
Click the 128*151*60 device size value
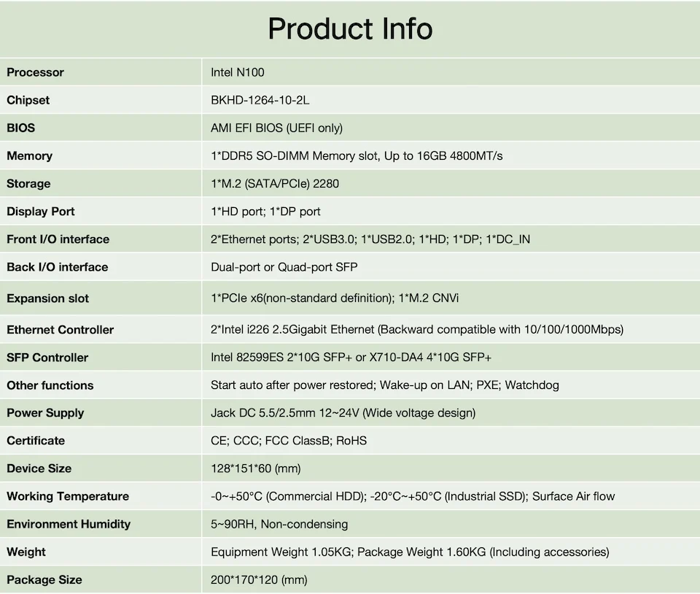coord(255,468)
